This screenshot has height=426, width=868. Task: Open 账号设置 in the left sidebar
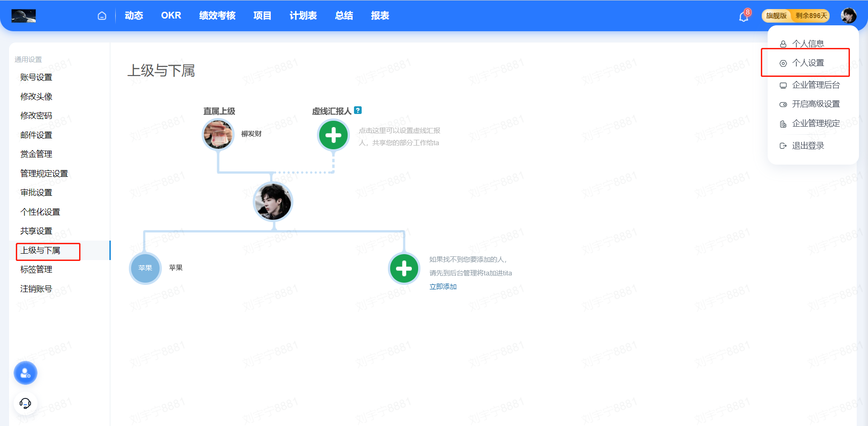tap(36, 77)
